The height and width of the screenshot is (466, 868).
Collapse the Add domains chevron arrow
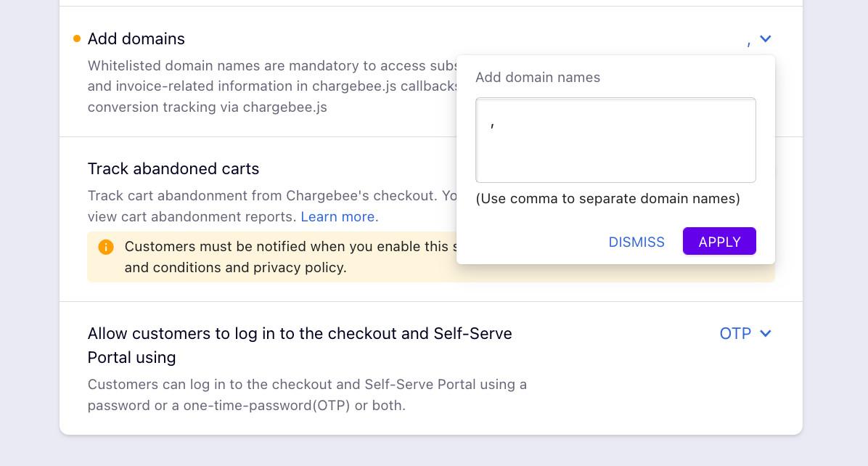pos(766,38)
